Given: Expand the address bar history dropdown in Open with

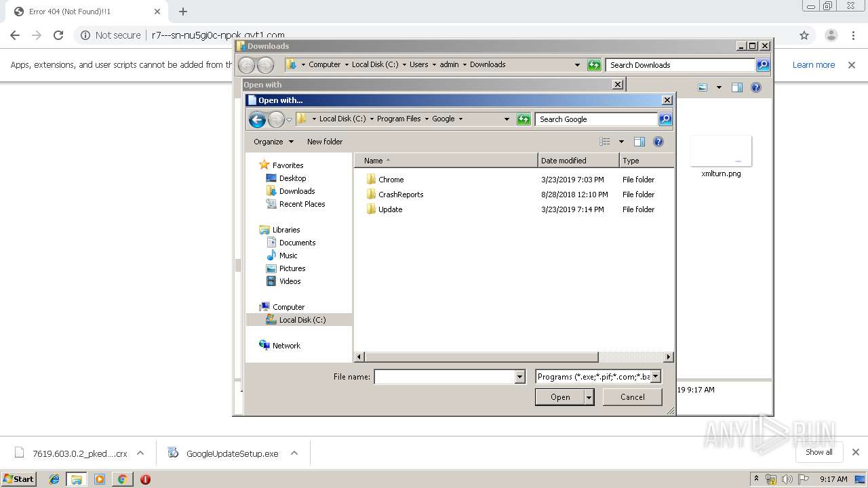Looking at the screenshot, I should tap(506, 119).
